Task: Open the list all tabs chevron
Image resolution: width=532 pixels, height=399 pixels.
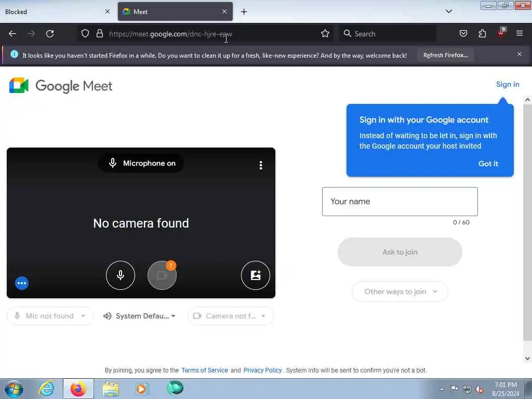Action: pyautogui.click(x=448, y=11)
